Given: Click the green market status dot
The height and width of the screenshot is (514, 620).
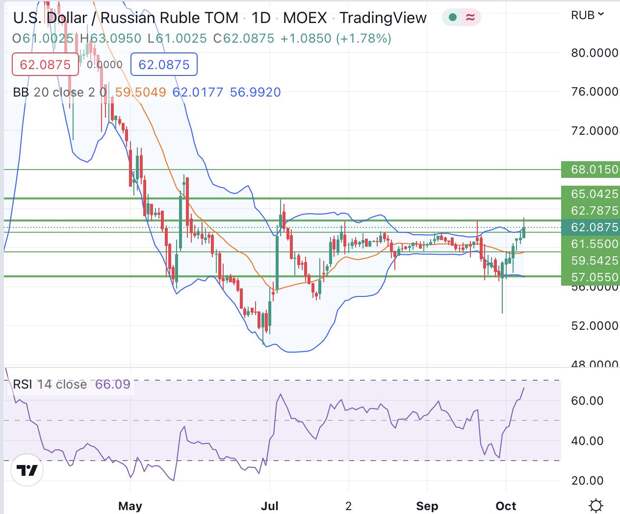Looking at the screenshot, I should (x=453, y=17).
